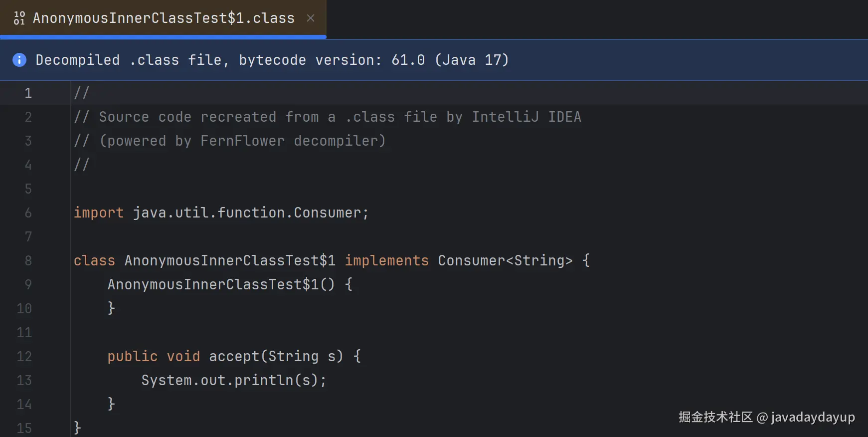Screen dimensions: 868x437
Task: Click line number 1 in the gutter
Action: (28, 93)
